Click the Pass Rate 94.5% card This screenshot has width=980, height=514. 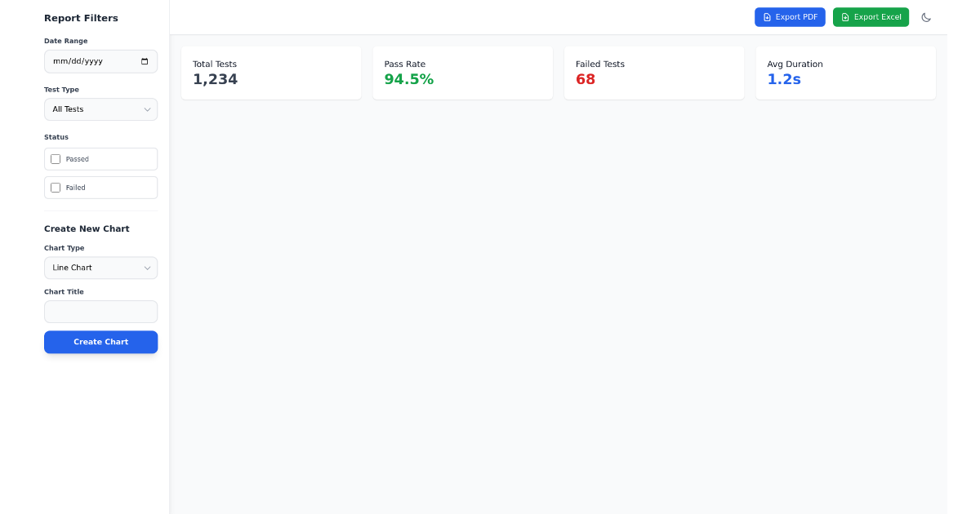click(x=462, y=73)
